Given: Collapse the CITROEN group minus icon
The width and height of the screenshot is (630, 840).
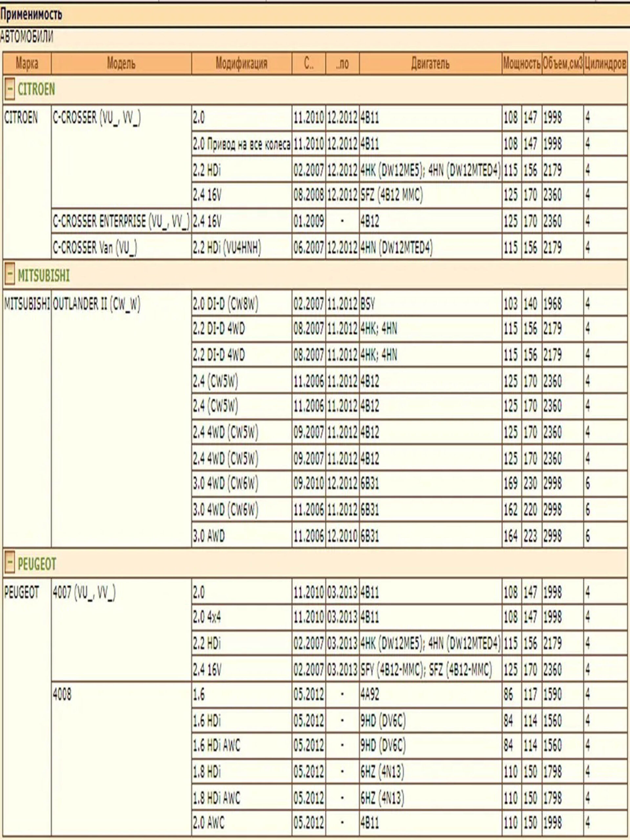Looking at the screenshot, I should point(10,90).
